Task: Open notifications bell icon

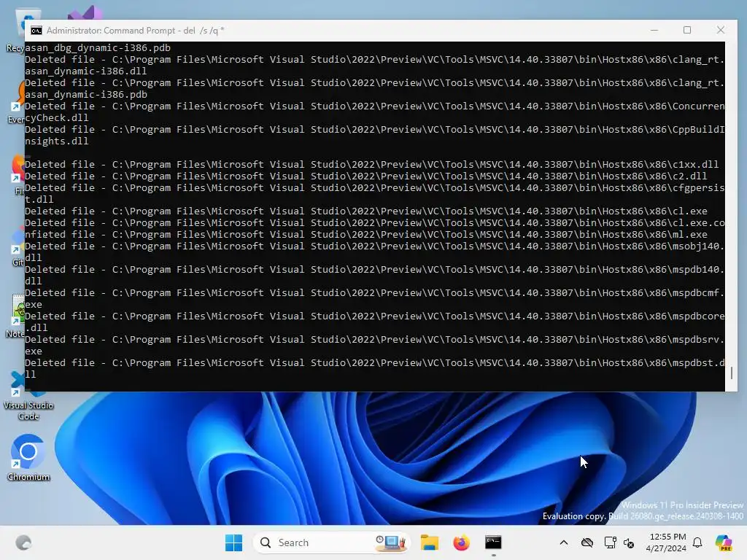Action: 697,542
